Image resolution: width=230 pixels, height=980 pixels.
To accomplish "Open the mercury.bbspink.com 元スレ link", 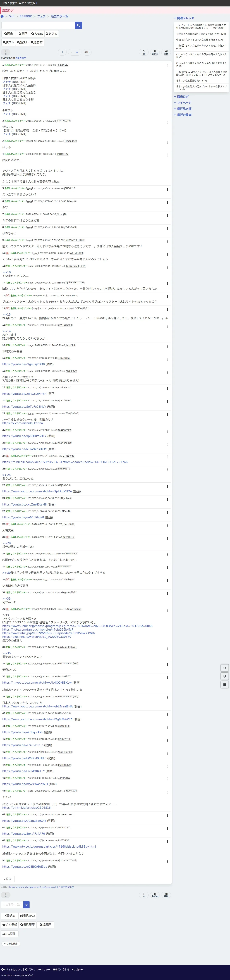I will coord(41,887).
